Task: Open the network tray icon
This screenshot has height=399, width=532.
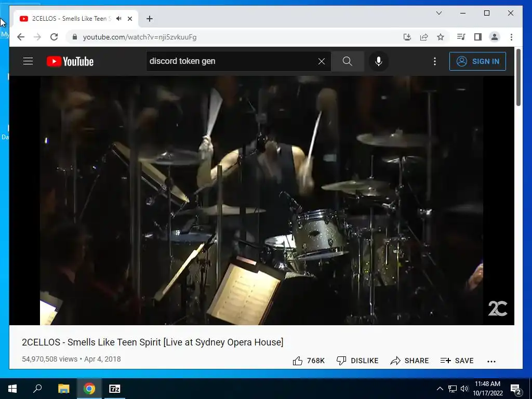Action: pos(453,389)
